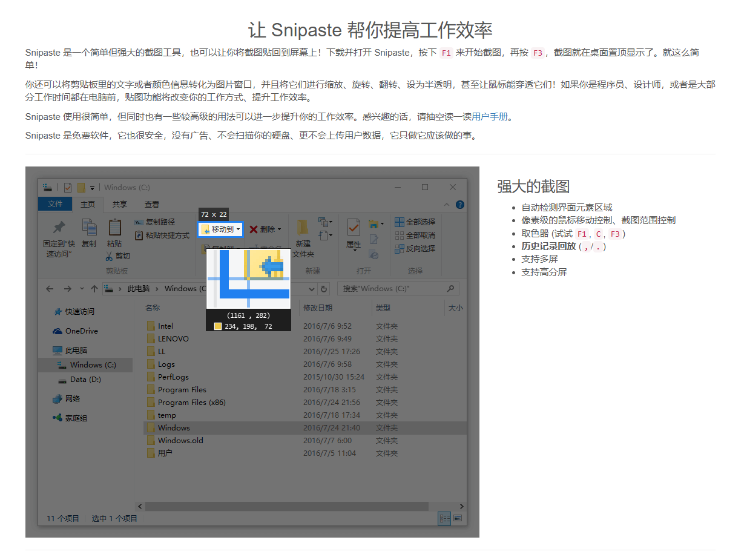This screenshot has width=747, height=560.
Task: Select the 主页 ribbon tab
Action: [88, 205]
